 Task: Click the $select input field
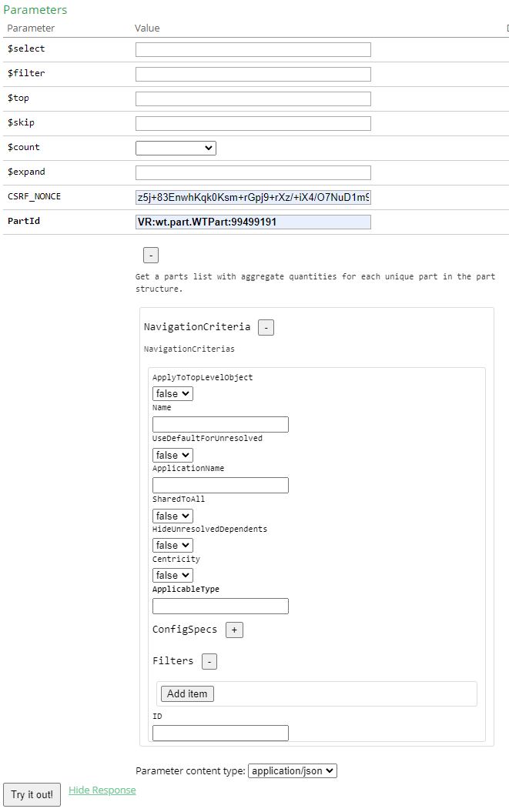pos(253,49)
